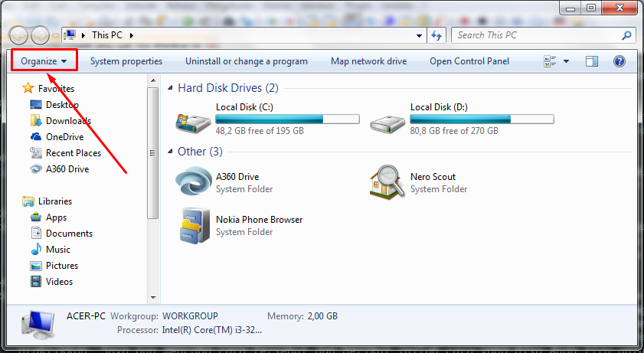
Task: Open the Pictures library
Action: [x=62, y=266]
